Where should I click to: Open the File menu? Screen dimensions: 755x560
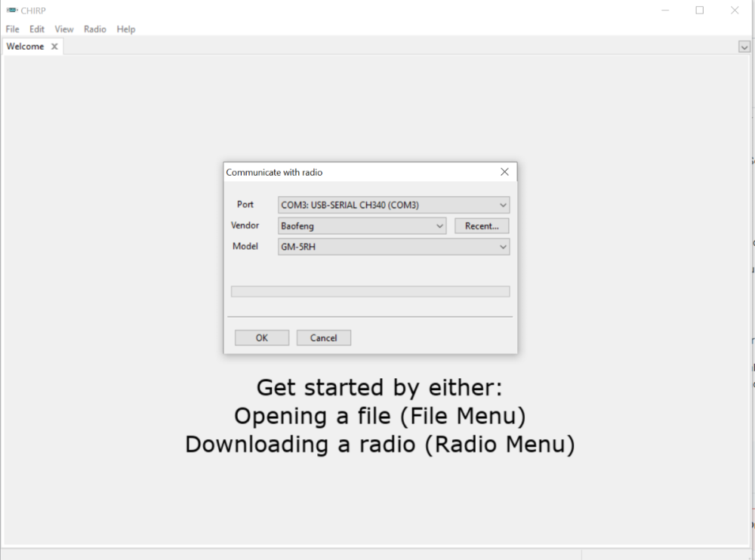click(x=12, y=29)
